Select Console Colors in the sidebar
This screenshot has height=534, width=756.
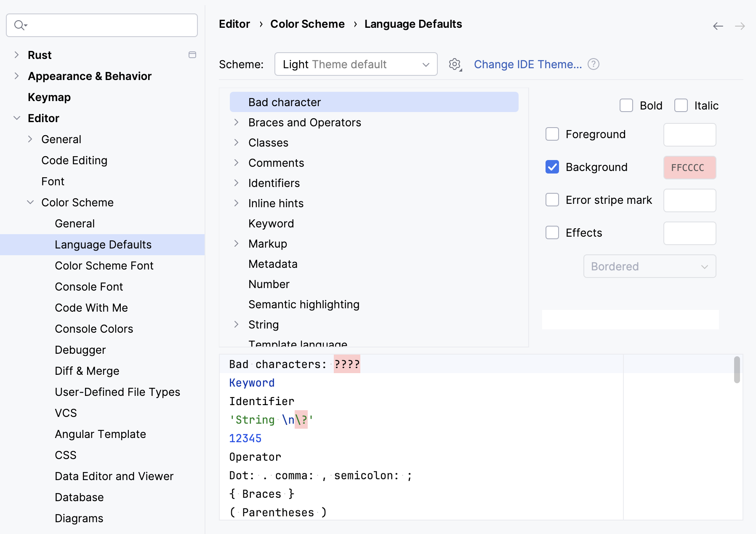[x=94, y=328]
